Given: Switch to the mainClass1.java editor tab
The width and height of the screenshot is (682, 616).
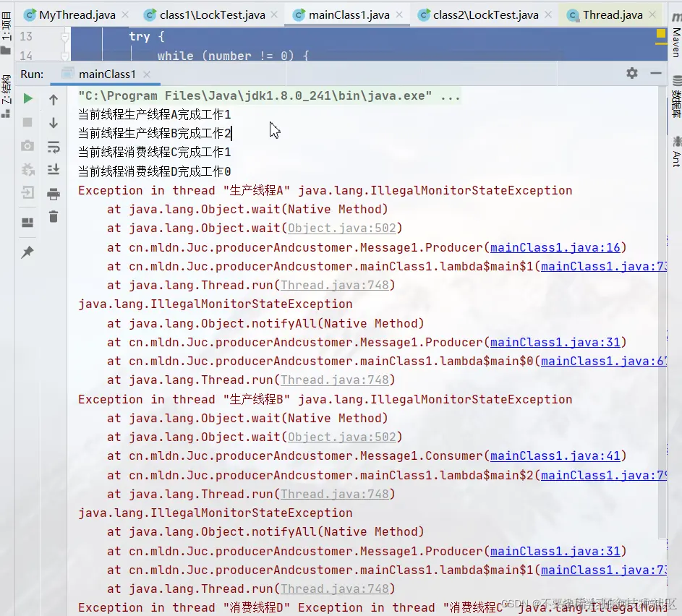Looking at the screenshot, I should (349, 15).
